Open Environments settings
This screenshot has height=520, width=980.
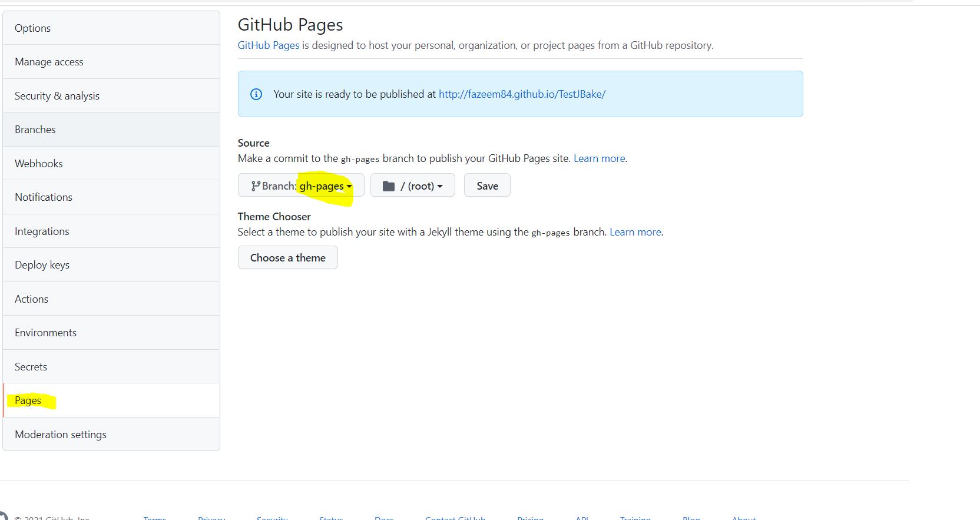pyautogui.click(x=111, y=333)
